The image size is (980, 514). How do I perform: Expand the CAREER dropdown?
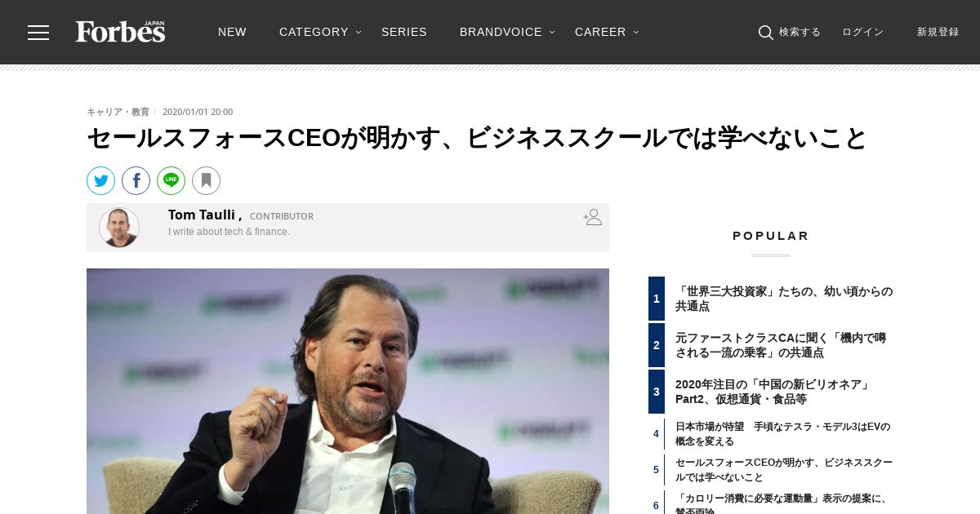(x=607, y=32)
